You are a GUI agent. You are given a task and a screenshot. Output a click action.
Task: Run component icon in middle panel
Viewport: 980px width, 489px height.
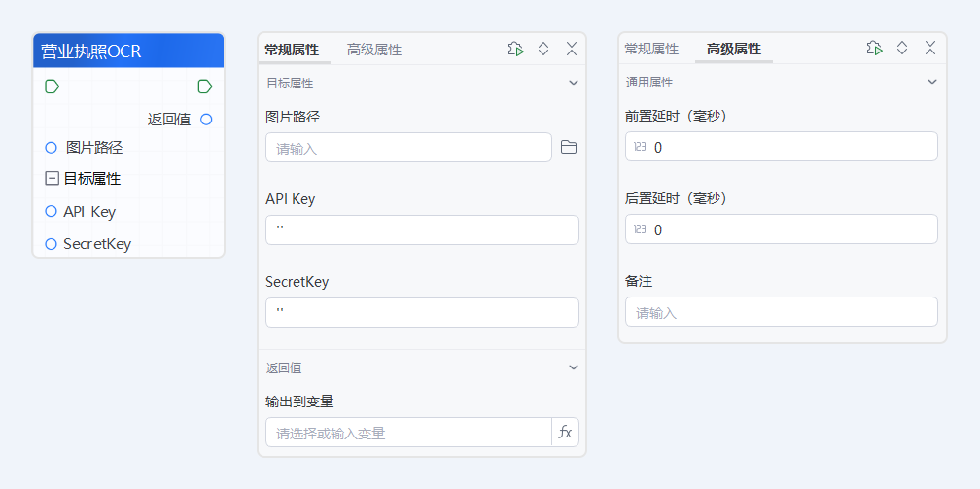(x=515, y=50)
